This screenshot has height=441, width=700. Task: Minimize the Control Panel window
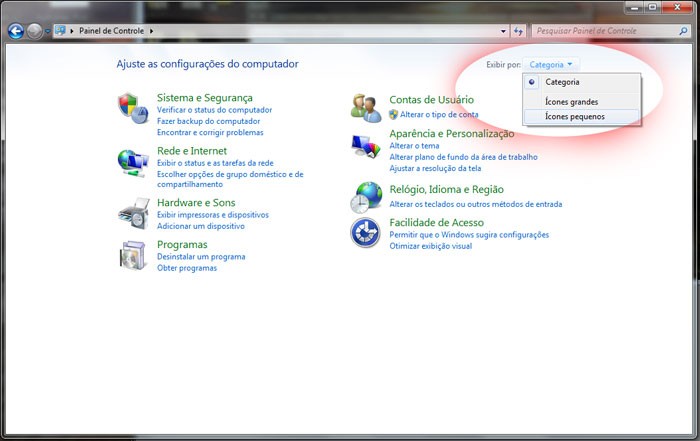pyautogui.click(x=635, y=7)
